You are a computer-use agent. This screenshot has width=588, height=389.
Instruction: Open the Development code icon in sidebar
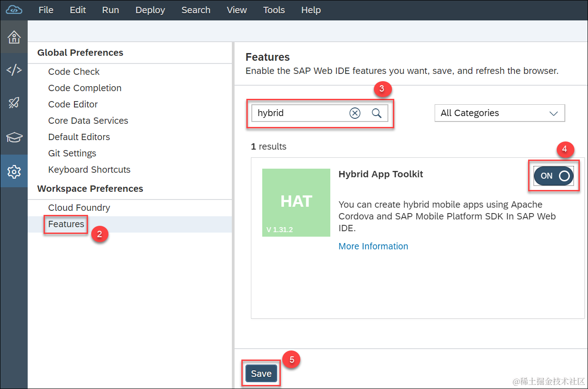coord(14,70)
